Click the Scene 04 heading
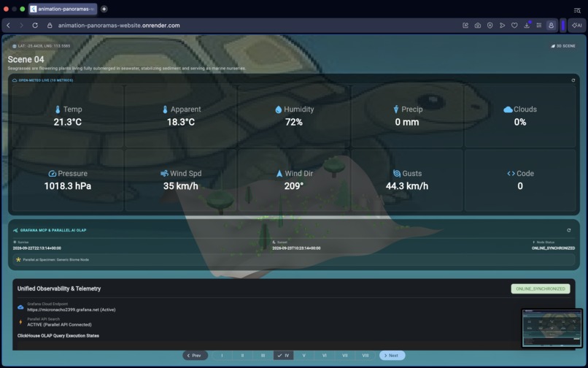Viewport: 588px width, 368px height. (26, 59)
